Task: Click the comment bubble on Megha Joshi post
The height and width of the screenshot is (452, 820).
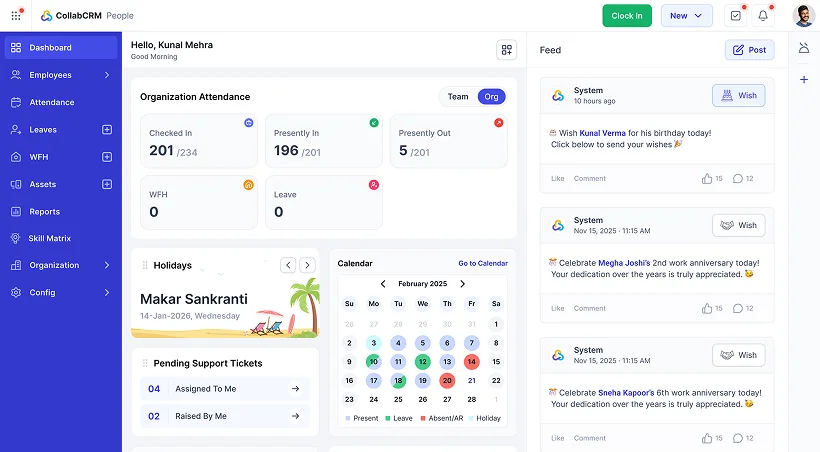Action: click(x=737, y=308)
